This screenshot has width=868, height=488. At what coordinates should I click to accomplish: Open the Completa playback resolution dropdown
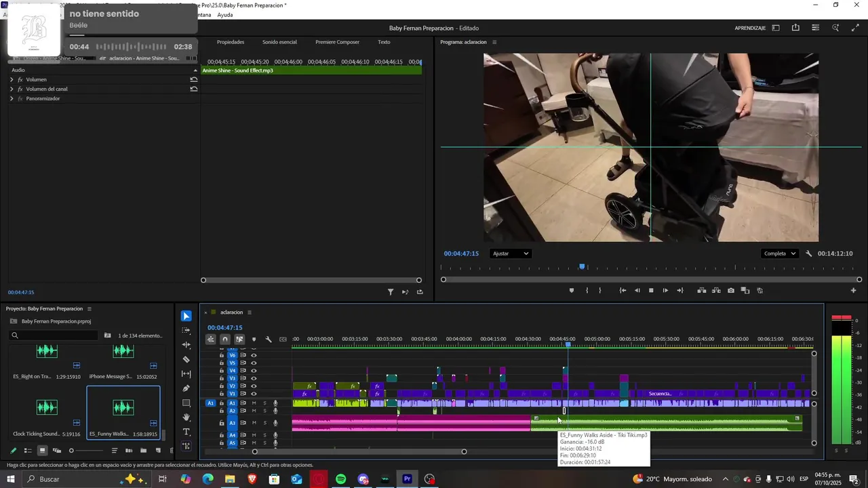click(780, 253)
